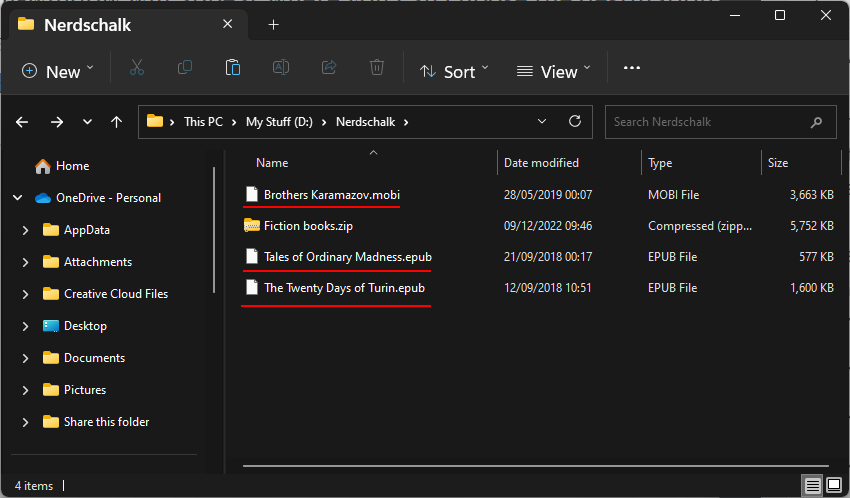The height and width of the screenshot is (498, 850).
Task: Click the Share icon in toolbar
Action: click(x=329, y=69)
